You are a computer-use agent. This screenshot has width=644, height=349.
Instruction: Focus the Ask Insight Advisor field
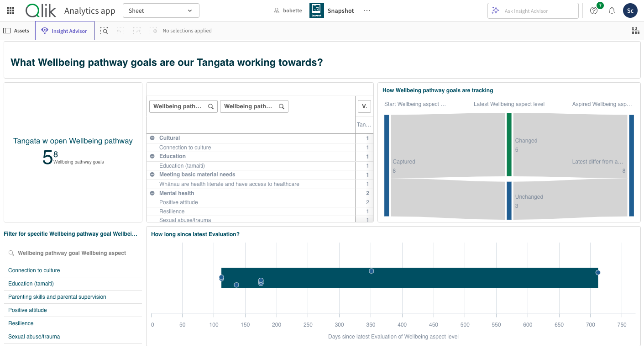533,11
